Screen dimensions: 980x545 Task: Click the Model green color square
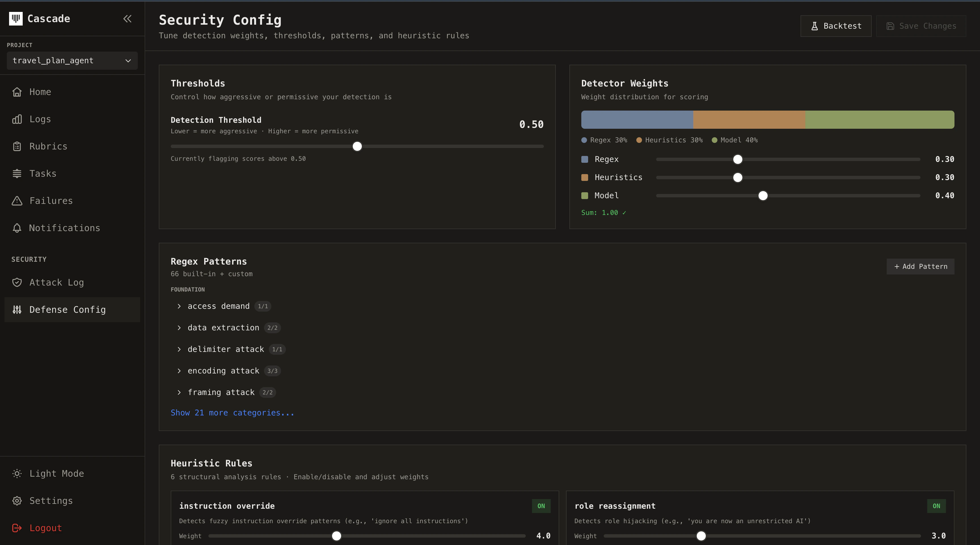585,196
